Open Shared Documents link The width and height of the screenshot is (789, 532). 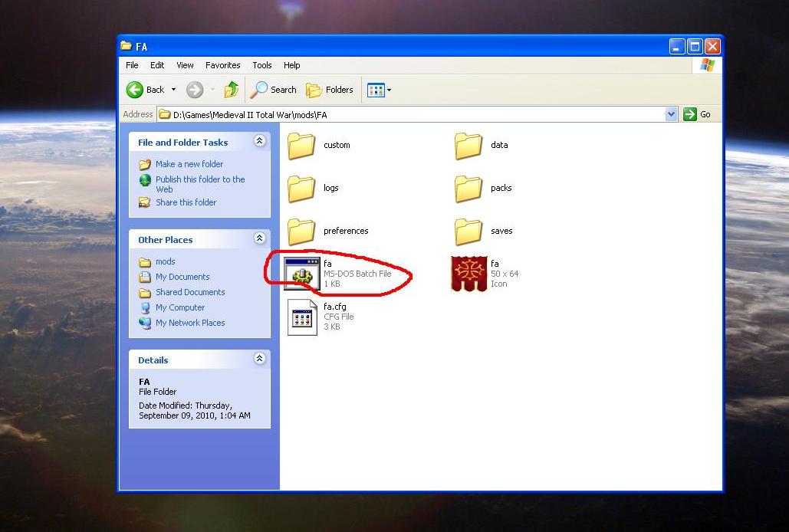pos(190,292)
